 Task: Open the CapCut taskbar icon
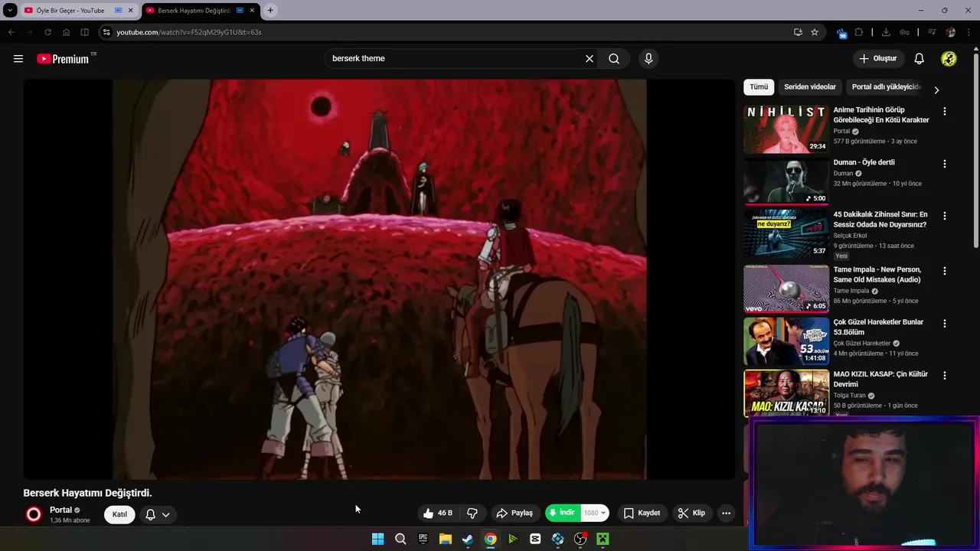[x=535, y=539]
